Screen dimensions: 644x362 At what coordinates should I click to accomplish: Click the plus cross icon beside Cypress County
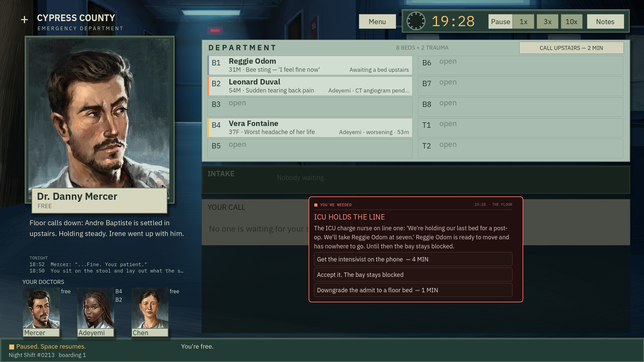pos(24,20)
